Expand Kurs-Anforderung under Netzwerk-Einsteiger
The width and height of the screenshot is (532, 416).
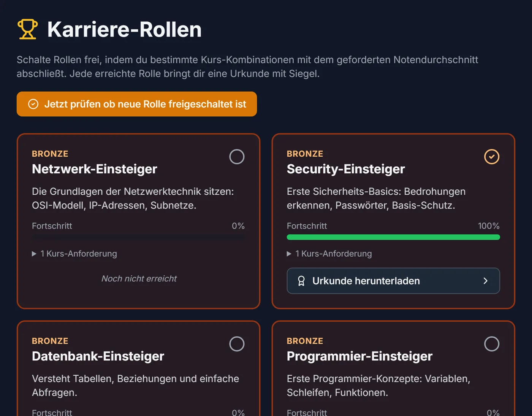point(74,254)
